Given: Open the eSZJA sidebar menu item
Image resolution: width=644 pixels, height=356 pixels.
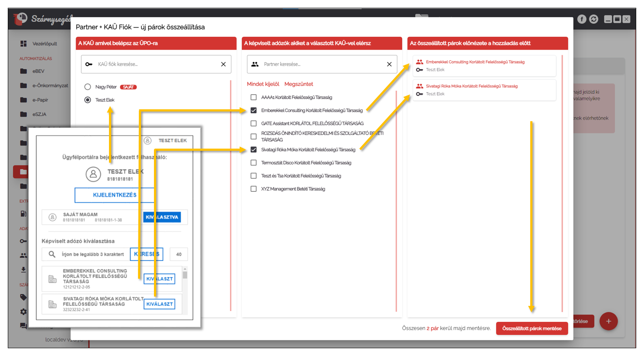Looking at the screenshot, I should pyautogui.click(x=39, y=114).
